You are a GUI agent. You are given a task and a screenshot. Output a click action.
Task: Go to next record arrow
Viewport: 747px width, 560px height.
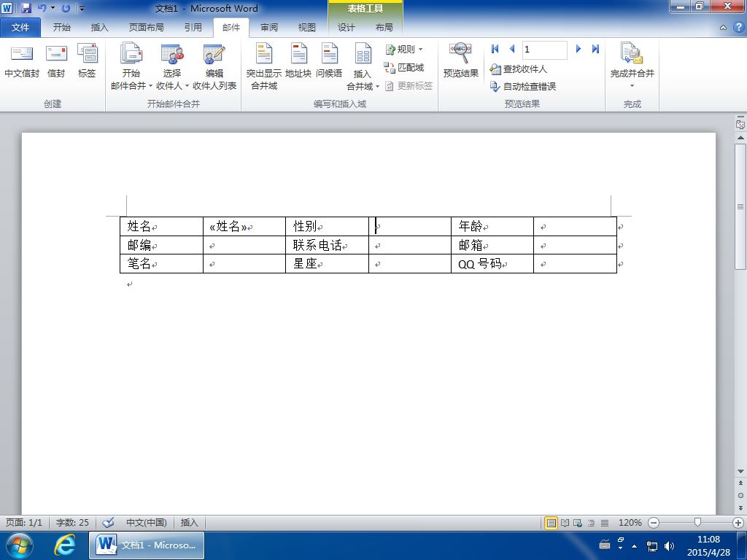(x=578, y=49)
